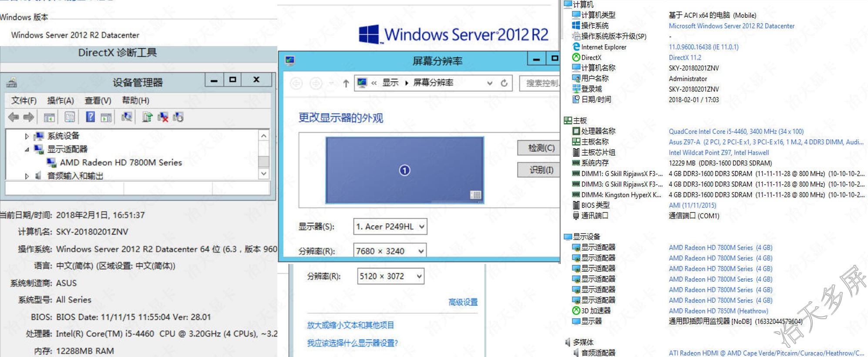Open the Internet Explorer version 11.0.9600.16438 link
Viewport: 868px width, 357px height.
click(x=703, y=47)
